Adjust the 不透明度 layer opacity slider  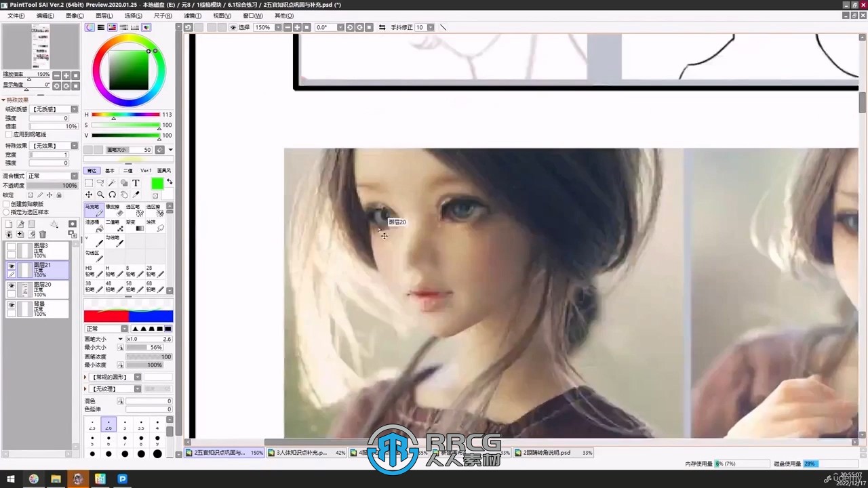pos(52,185)
